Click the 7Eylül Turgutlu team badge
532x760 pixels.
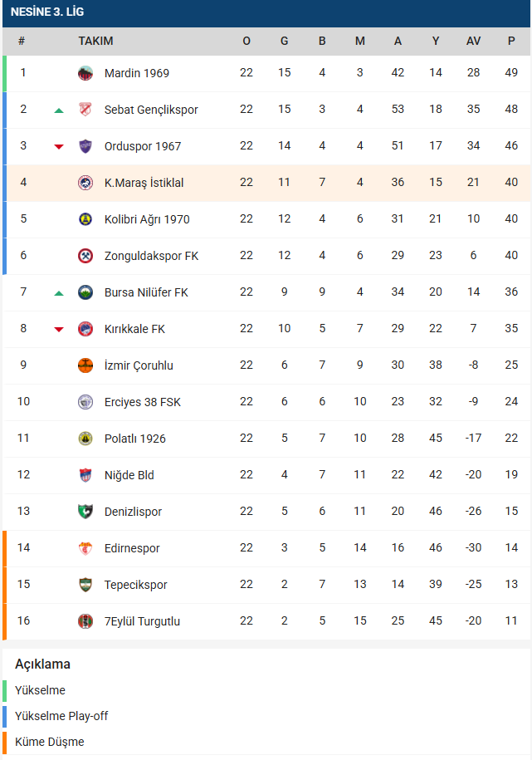coord(85,621)
